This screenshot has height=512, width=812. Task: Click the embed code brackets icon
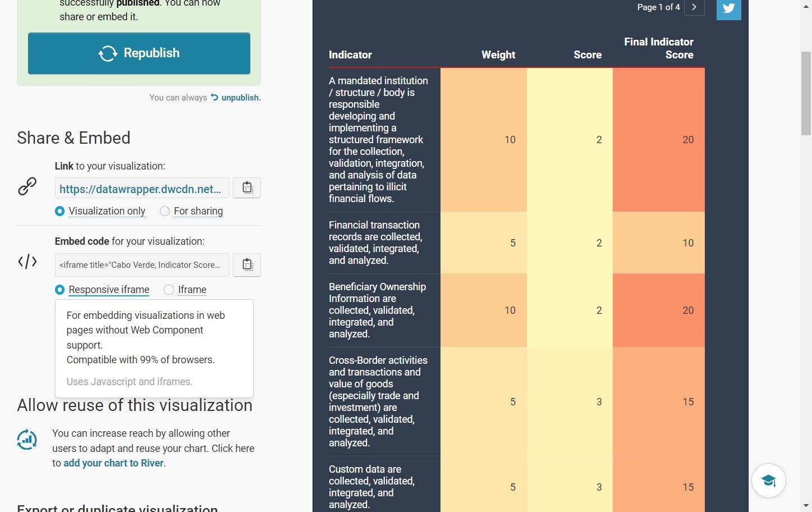coord(27,261)
